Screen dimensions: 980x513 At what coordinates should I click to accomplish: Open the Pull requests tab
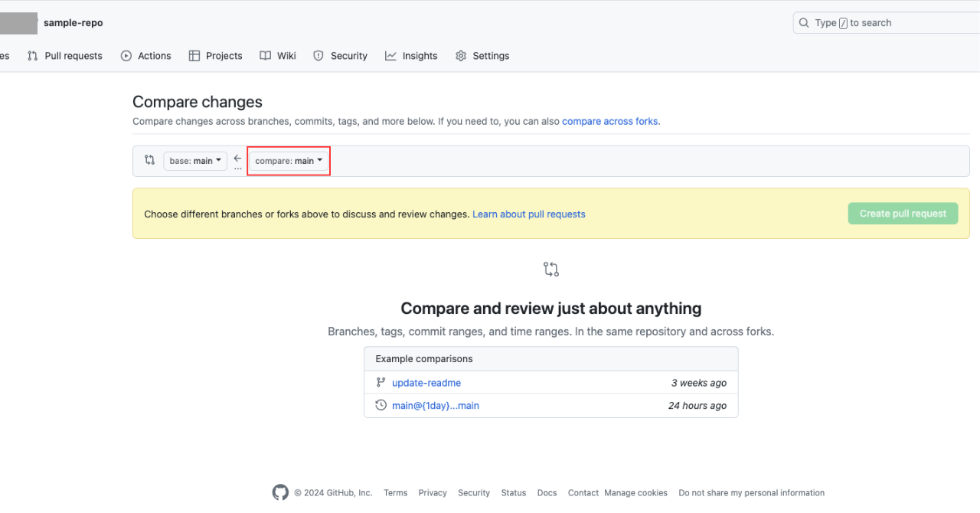pyautogui.click(x=65, y=56)
